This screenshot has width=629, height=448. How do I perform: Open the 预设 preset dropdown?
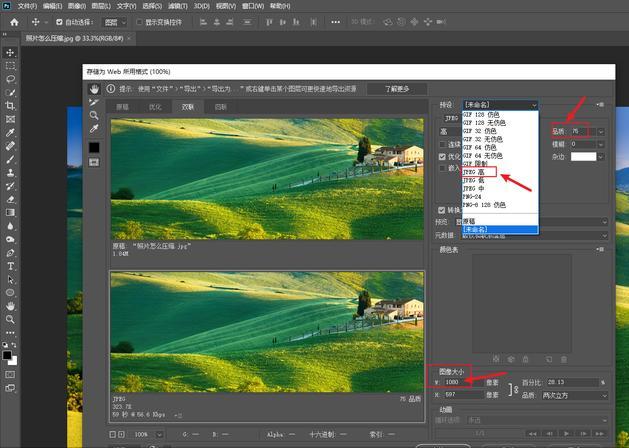pos(500,104)
